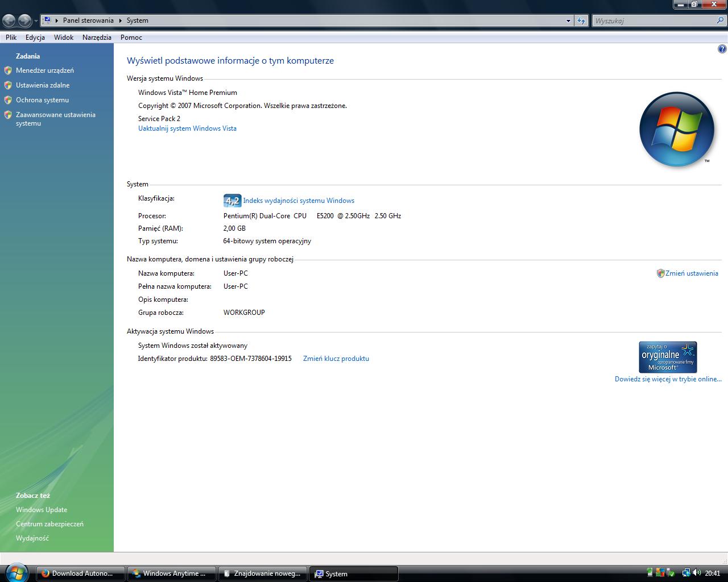Image resolution: width=728 pixels, height=582 pixels.
Task: Click System in the address breadcrumb
Action: 138,20
